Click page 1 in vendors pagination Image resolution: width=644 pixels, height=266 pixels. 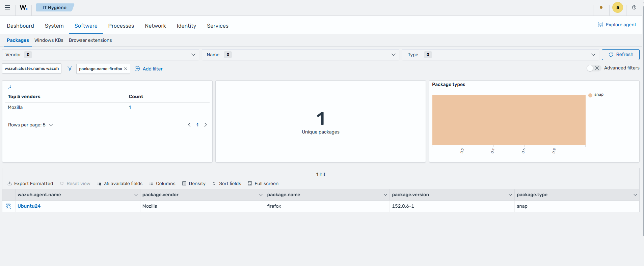(x=197, y=125)
